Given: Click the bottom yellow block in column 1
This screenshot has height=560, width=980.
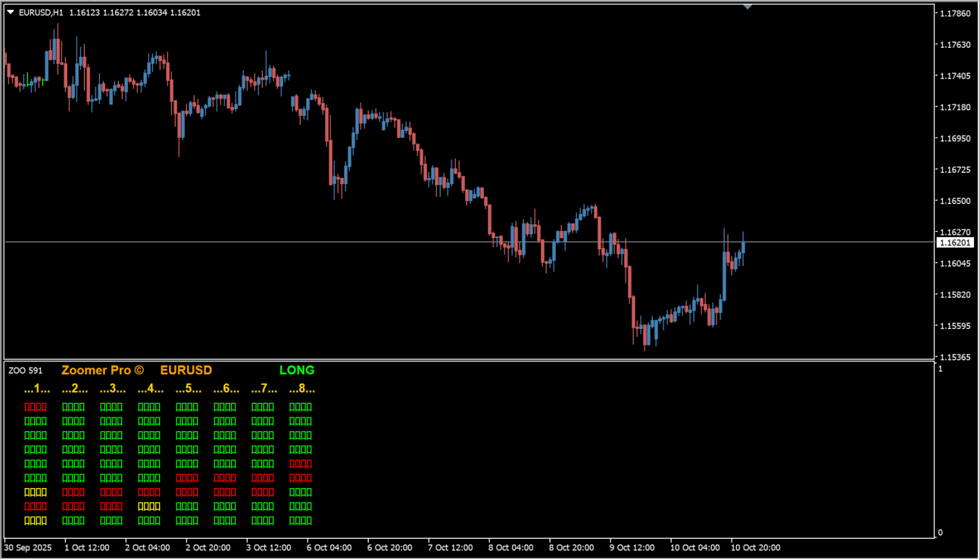Looking at the screenshot, I should 36,521.
